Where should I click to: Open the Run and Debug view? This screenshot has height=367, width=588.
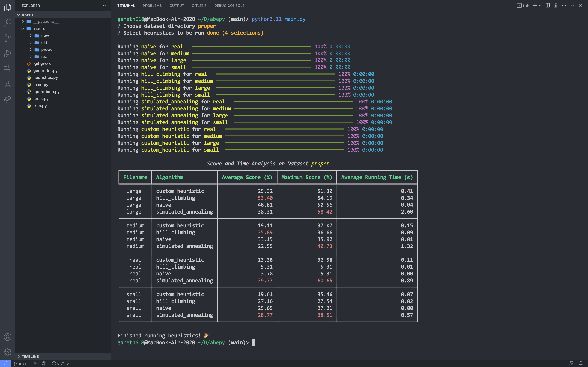(x=8, y=53)
